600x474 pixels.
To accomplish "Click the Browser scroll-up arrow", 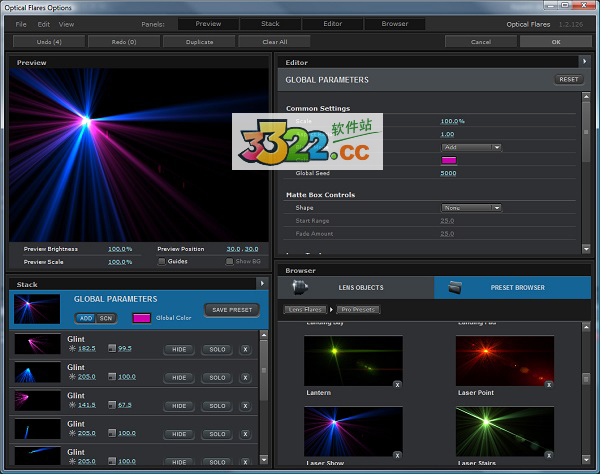I will pyautogui.click(x=586, y=327).
